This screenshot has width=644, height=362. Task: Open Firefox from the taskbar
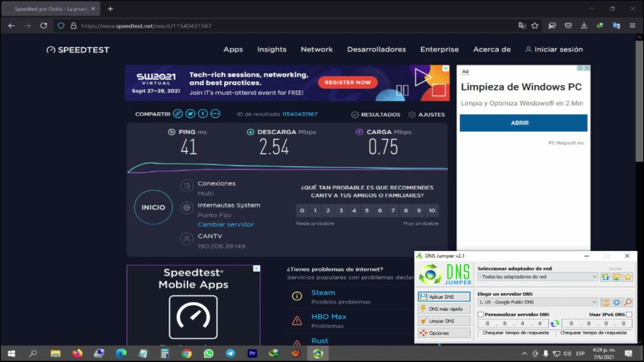pos(77,353)
